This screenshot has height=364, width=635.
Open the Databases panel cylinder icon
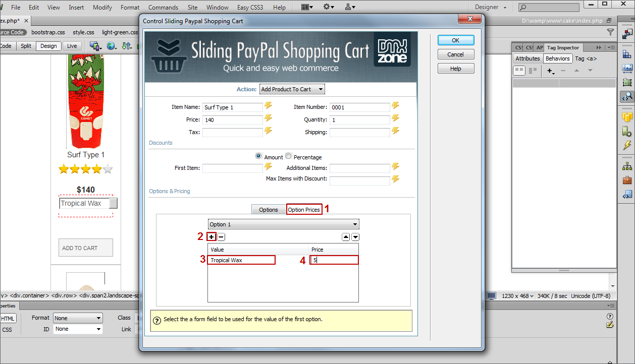pos(627,117)
